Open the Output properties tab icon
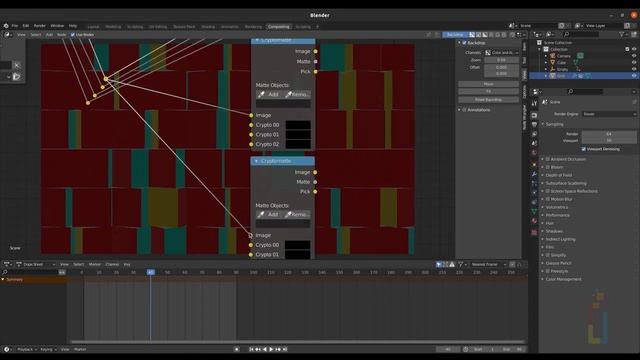The image size is (640, 360). [534, 124]
